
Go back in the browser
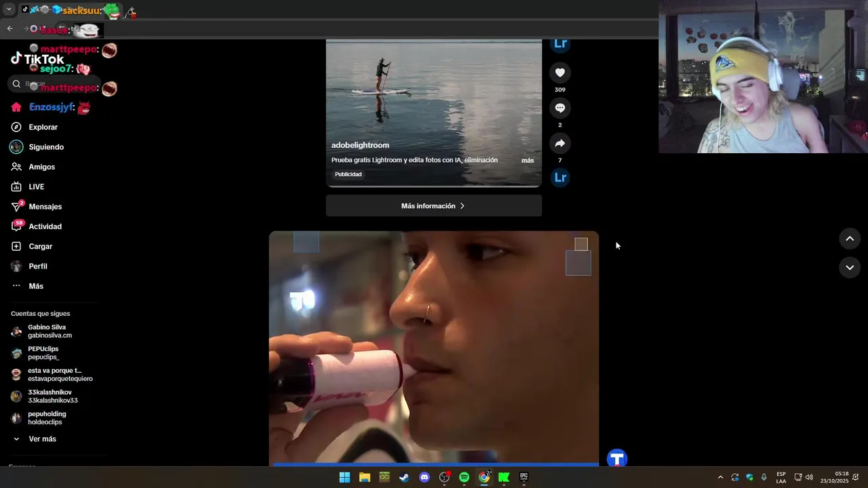(x=9, y=28)
